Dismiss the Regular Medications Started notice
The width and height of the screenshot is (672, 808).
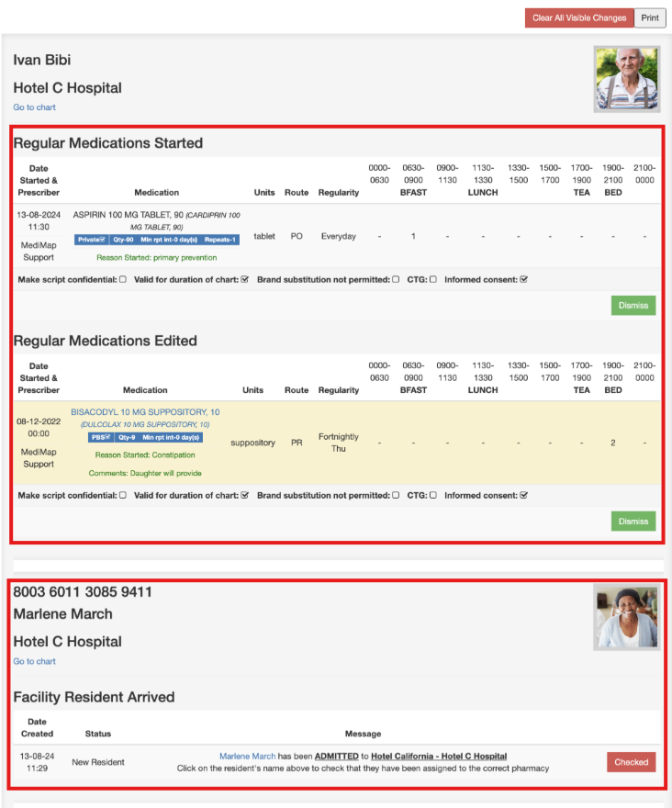(633, 306)
